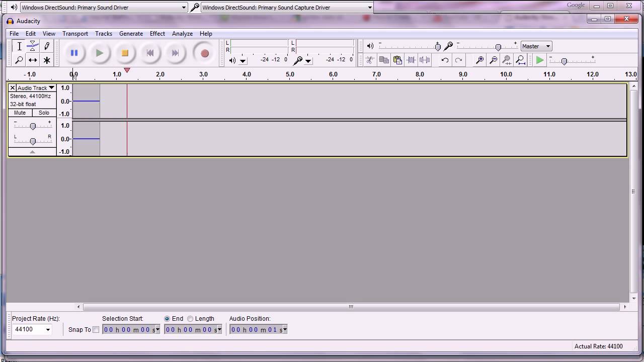This screenshot has height=362, width=644.
Task: Start recording with the Record button
Action: (204, 53)
